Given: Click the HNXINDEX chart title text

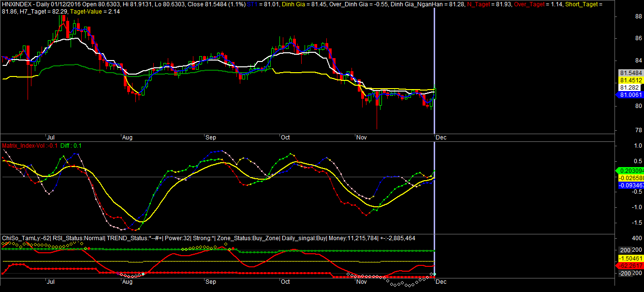Looking at the screenshot, I should pos(16,4).
